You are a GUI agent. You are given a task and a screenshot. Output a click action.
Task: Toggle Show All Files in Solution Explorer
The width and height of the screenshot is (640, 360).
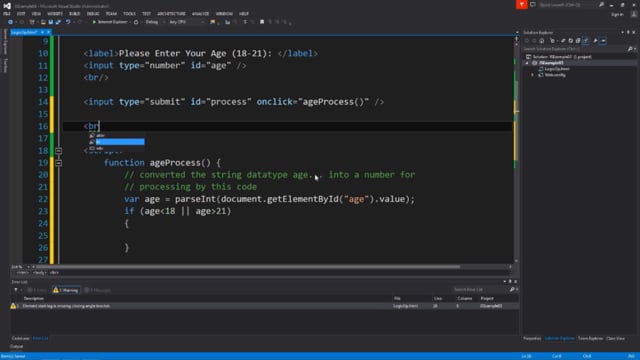578,41
